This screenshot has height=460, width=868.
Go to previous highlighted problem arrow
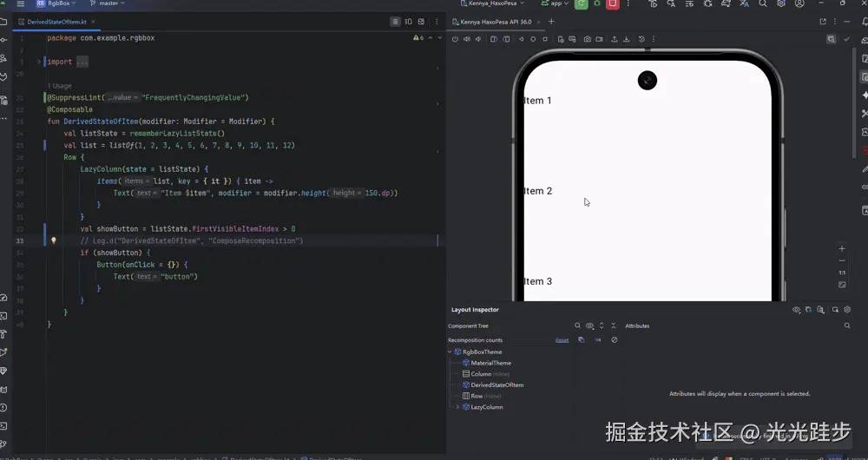(431, 38)
